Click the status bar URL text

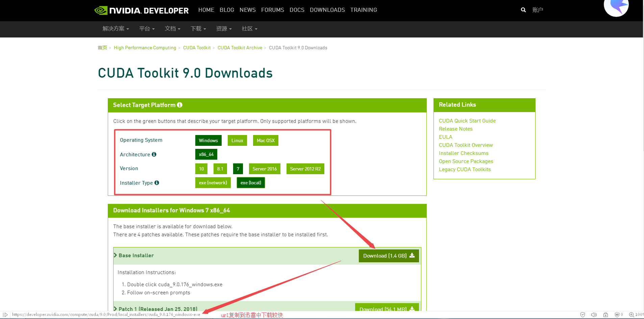tap(106, 315)
